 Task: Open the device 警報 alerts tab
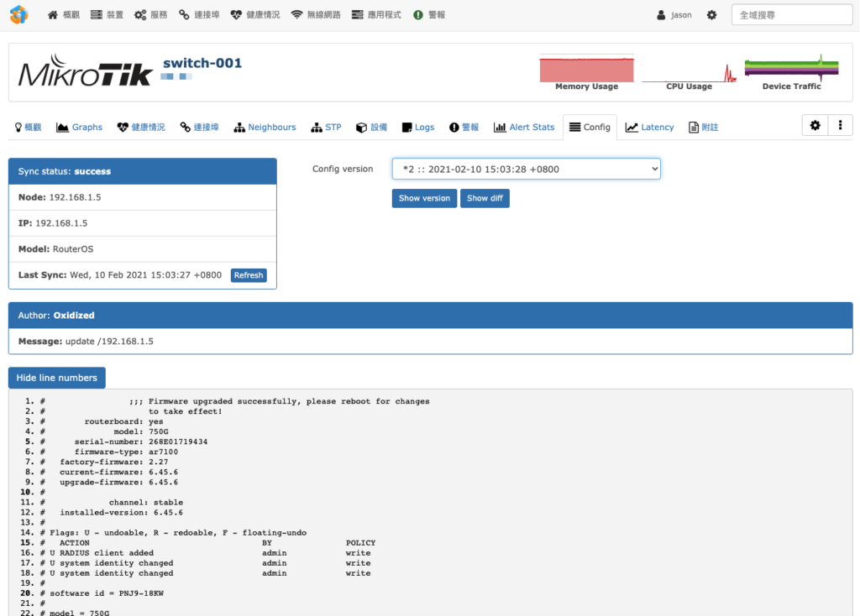pyautogui.click(x=464, y=128)
